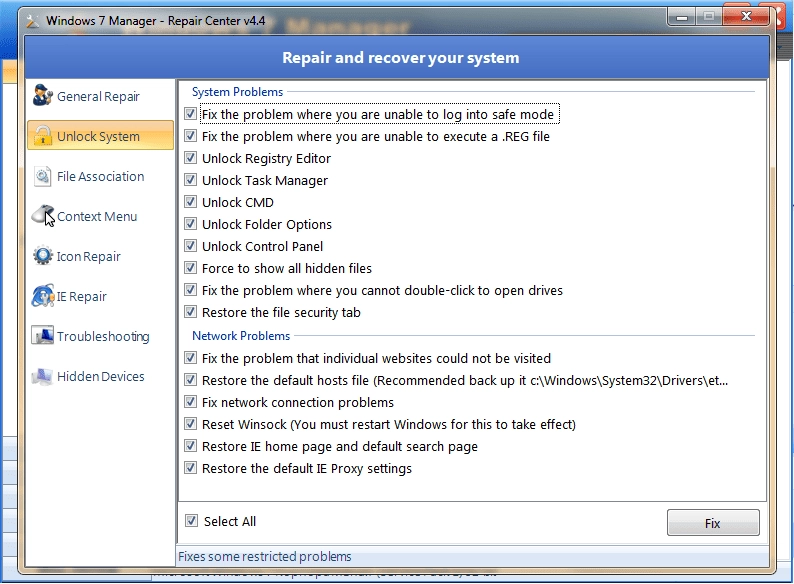Toggle Unlock Task Manager checkbox
Image resolution: width=794 pixels, height=584 pixels.
point(190,180)
